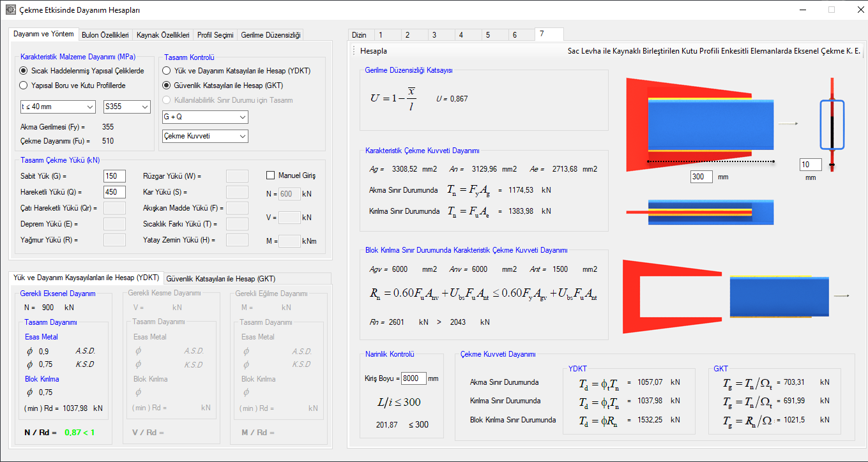Click the N = 600 kN field
868x462 pixels.
[289, 195]
